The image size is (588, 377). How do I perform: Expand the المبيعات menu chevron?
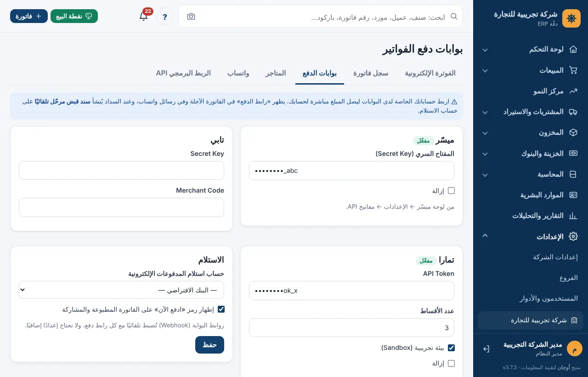485,71
